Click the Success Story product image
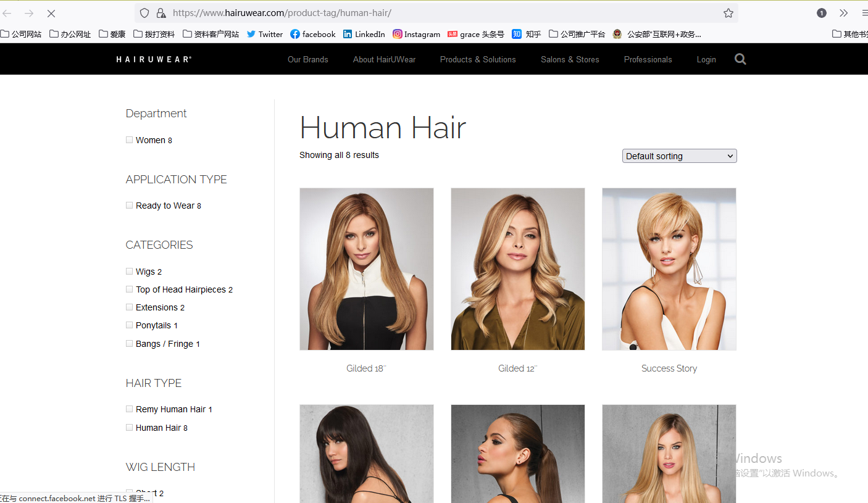The image size is (868, 503). [669, 268]
